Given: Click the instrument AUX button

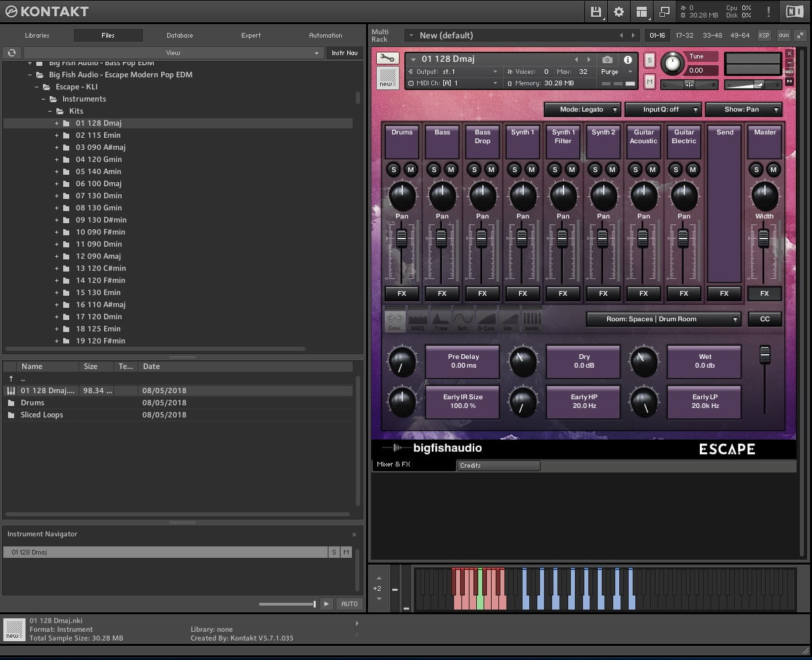Looking at the screenshot, I should click(789, 71).
